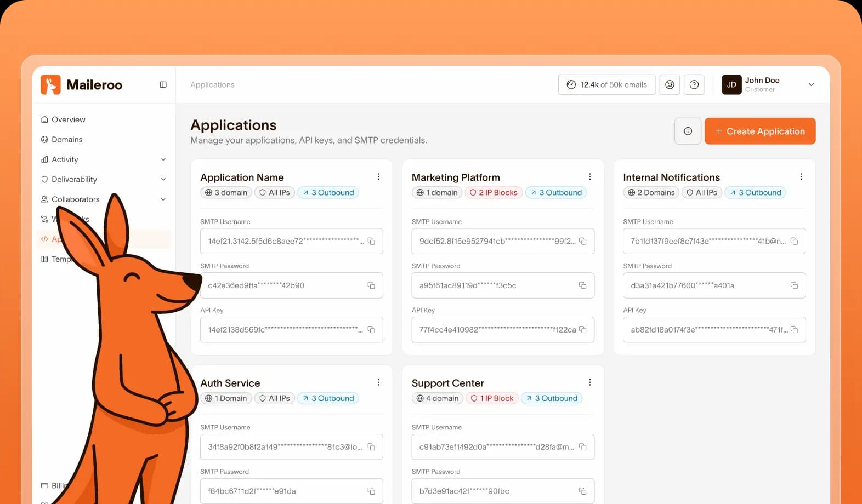Copy SMTP Password of Marketing Platform card
862x504 pixels.
(x=583, y=285)
